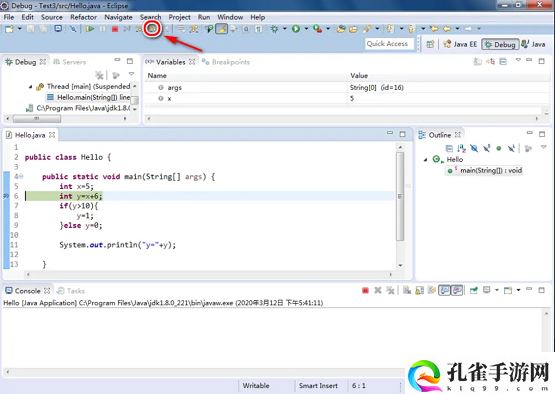
Task: Click the Remove All Terminated icon in the Debug view
Action: 99,75
